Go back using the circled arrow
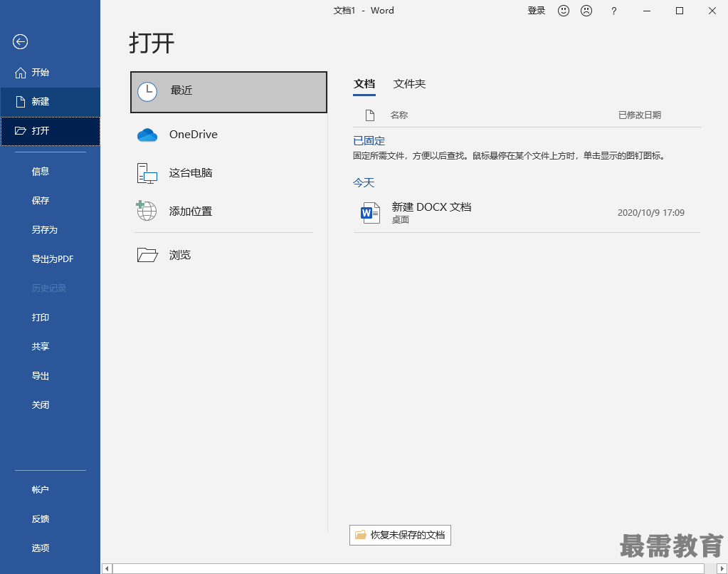This screenshot has width=728, height=574. [x=20, y=42]
